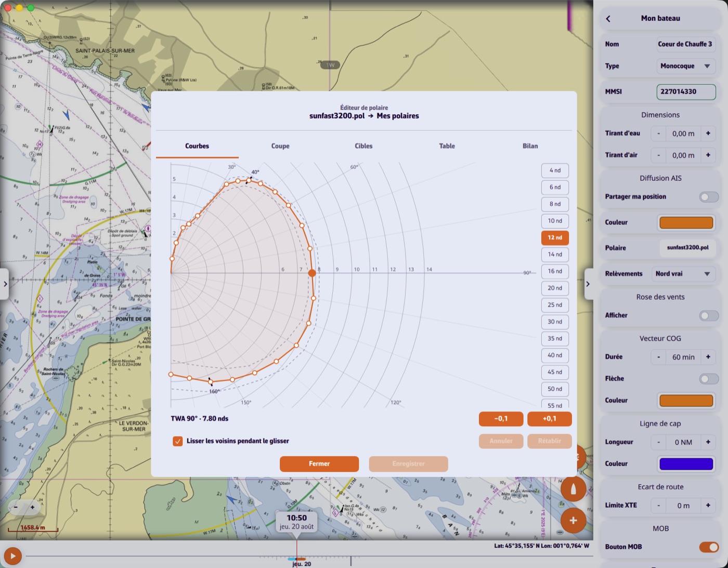The height and width of the screenshot is (568, 728).
Task: Open the Table tab
Action: coord(447,146)
